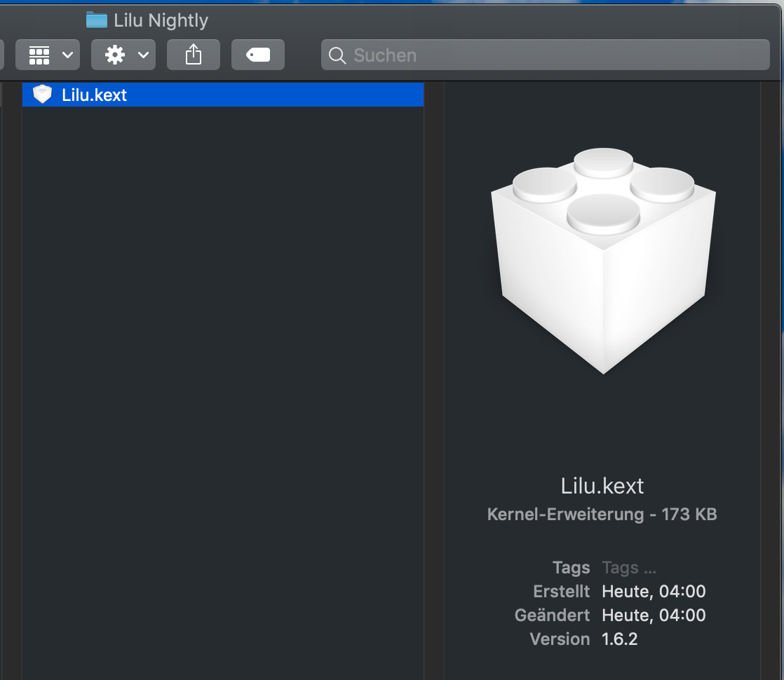Click the Lilu.kext name in preview pane
784x680 pixels.
point(602,486)
